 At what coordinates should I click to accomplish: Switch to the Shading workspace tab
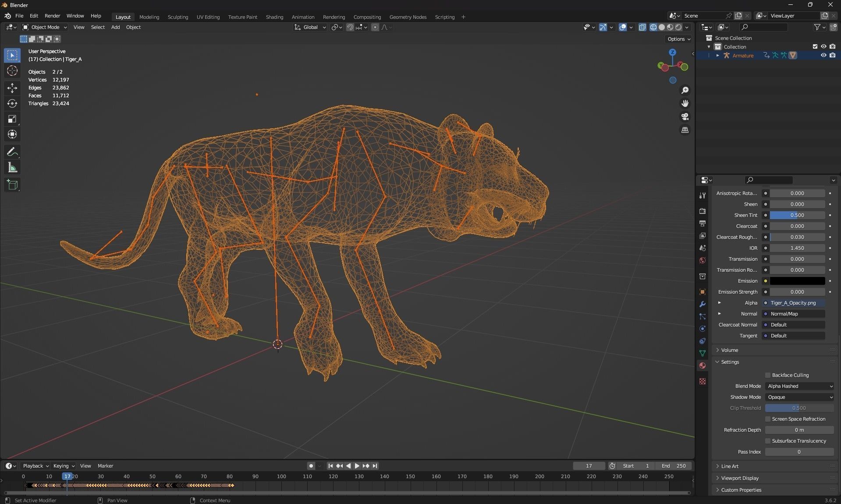tap(274, 17)
